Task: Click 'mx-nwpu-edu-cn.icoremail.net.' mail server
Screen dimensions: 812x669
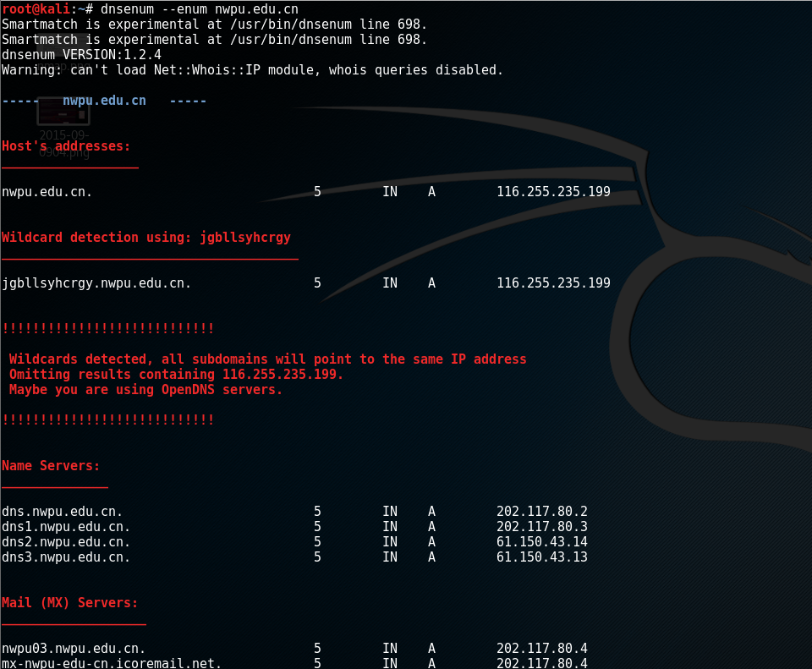Action: (112, 663)
